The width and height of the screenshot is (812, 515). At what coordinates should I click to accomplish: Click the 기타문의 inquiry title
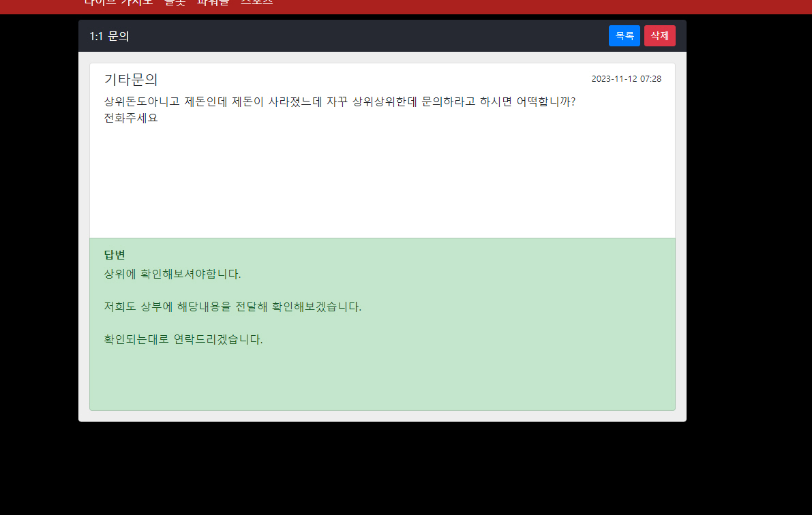[130, 79]
